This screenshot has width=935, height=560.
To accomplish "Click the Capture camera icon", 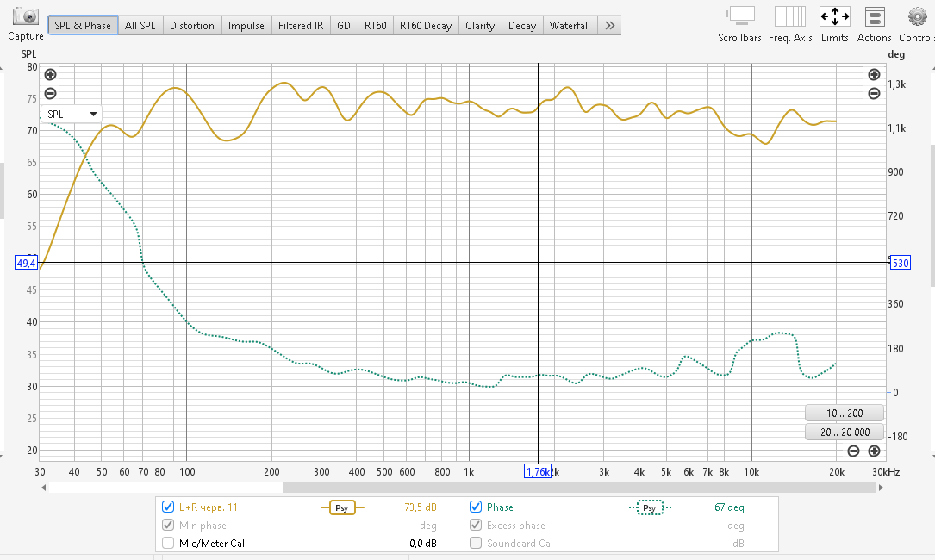I will click(x=25, y=17).
